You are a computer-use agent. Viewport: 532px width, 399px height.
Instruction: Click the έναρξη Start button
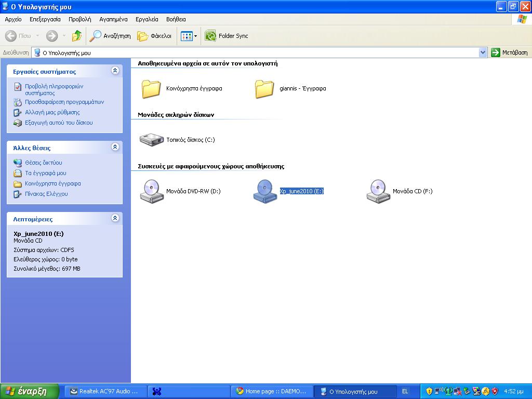coord(26,391)
